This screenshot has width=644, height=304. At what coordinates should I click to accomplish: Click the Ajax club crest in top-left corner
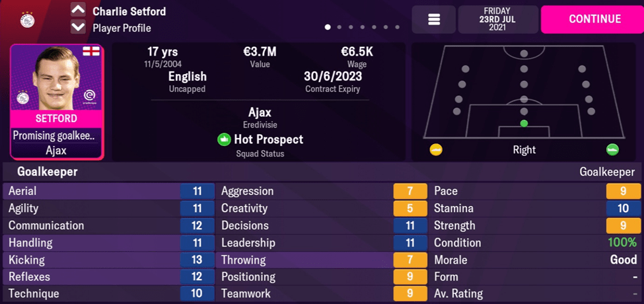28,19
